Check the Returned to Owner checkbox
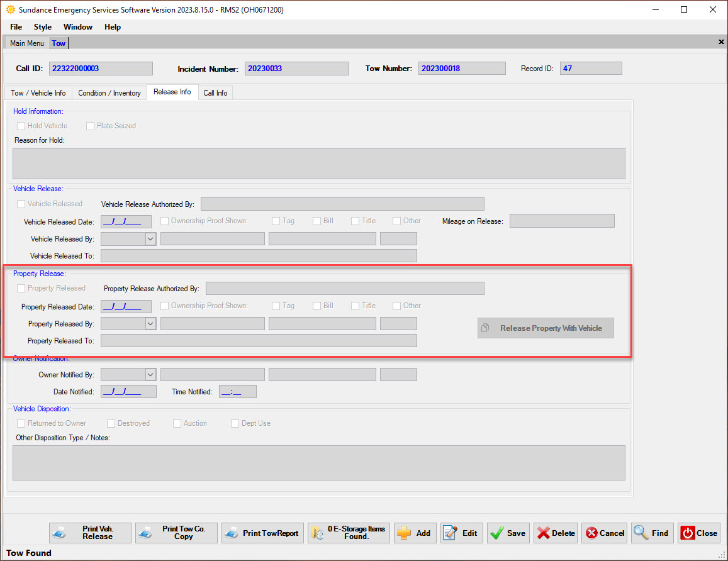Viewport: 728px width, 561px height. [x=21, y=423]
